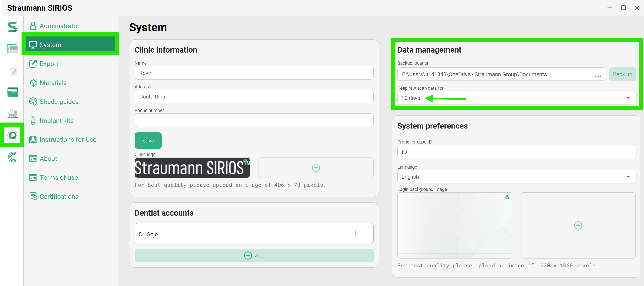Select the Straumann SIRIOS clinic logo thumbnail
644x286 pixels.
[x=192, y=168]
